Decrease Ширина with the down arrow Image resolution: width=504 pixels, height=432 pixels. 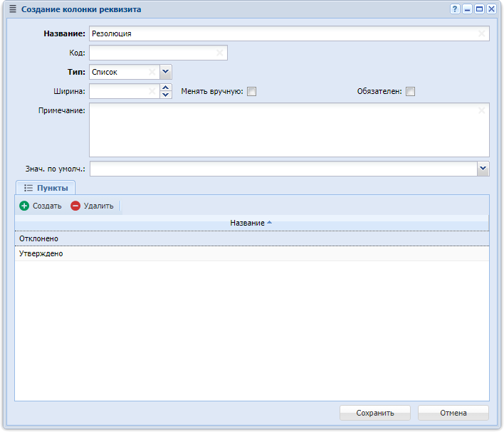tap(166, 95)
